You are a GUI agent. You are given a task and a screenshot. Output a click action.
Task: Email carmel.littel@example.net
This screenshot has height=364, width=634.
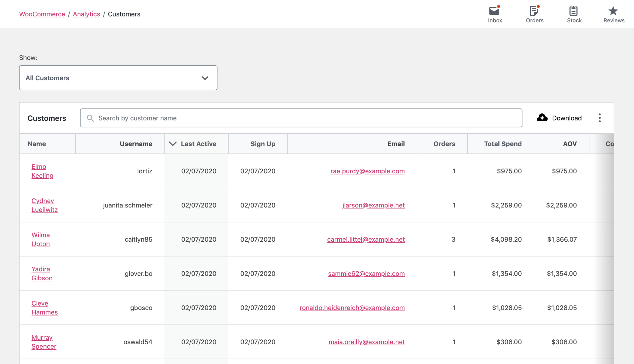366,239
